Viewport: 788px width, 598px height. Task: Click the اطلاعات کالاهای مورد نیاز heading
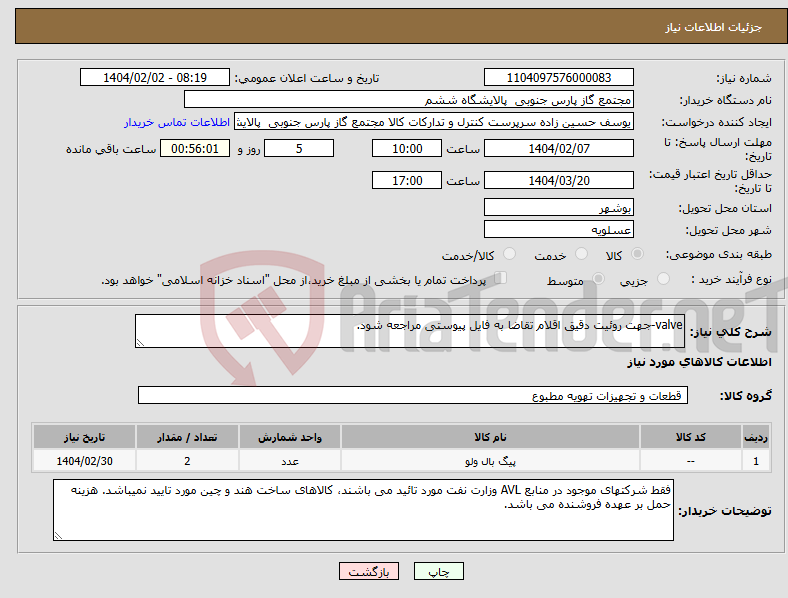pos(699,362)
